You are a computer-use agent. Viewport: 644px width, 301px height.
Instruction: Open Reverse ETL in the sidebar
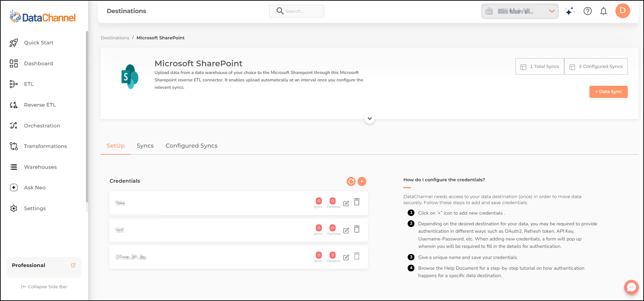click(x=40, y=105)
